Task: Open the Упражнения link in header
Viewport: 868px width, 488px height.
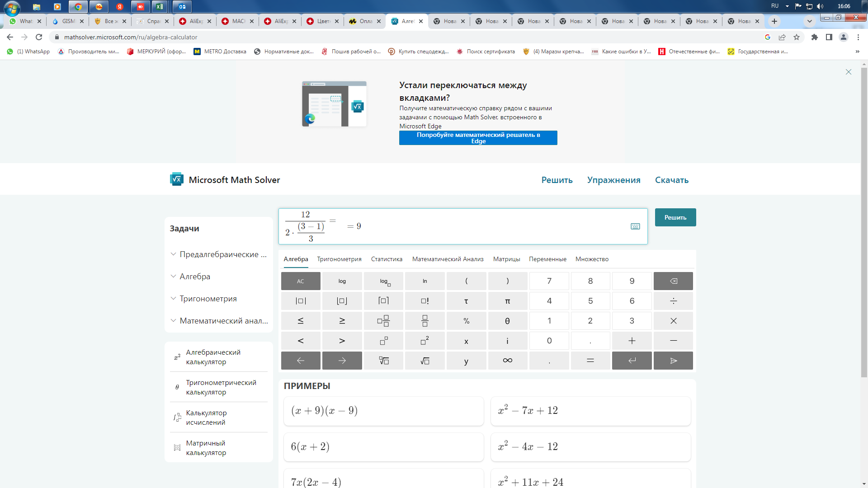Action: tap(613, 180)
